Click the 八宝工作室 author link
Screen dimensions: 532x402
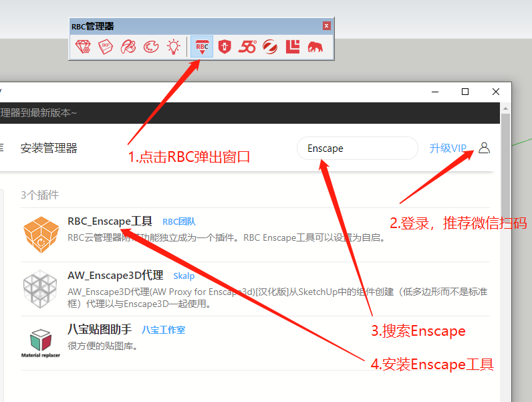(x=163, y=330)
